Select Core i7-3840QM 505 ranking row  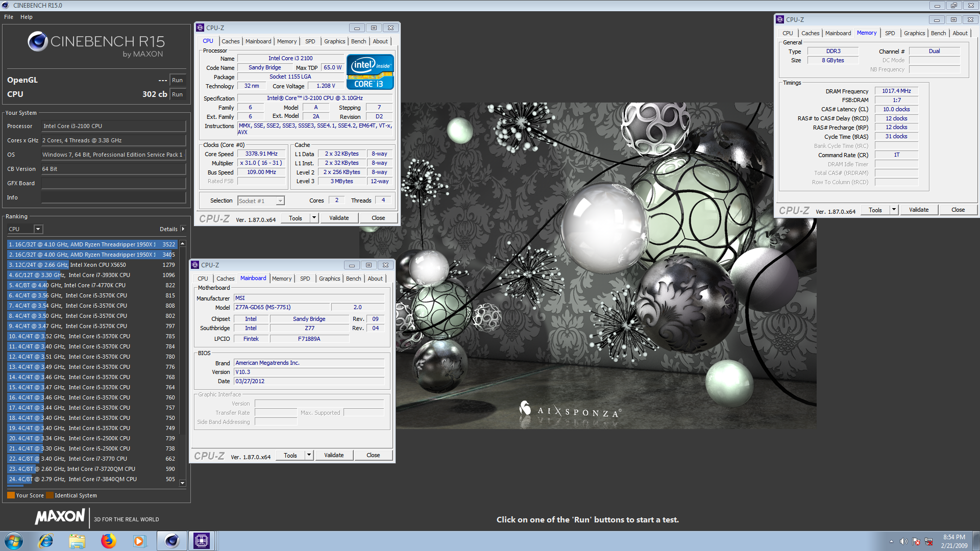pos(92,479)
